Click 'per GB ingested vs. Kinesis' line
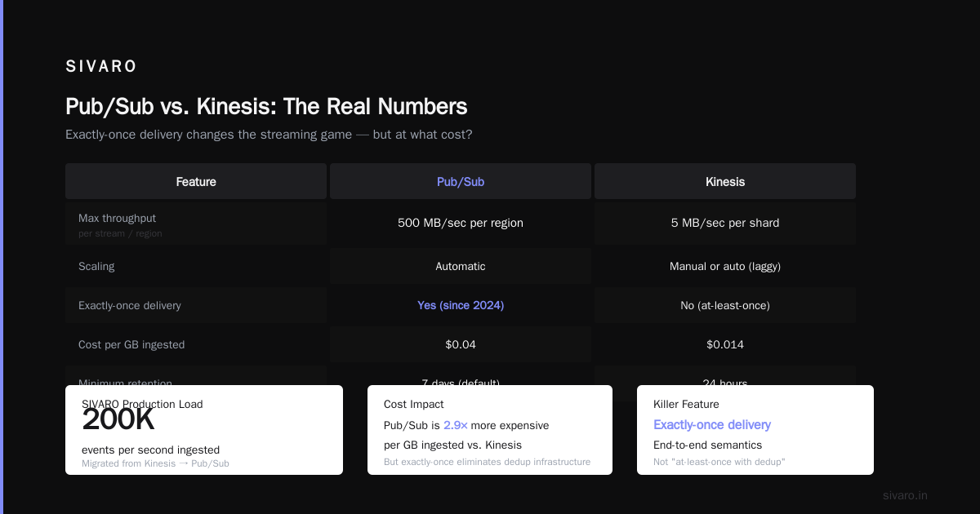980x514 pixels. click(452, 445)
